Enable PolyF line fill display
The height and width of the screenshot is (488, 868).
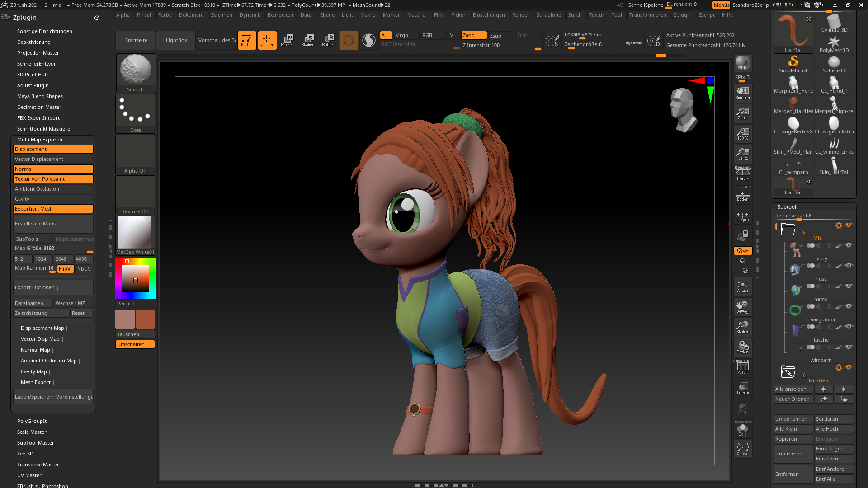(x=742, y=368)
